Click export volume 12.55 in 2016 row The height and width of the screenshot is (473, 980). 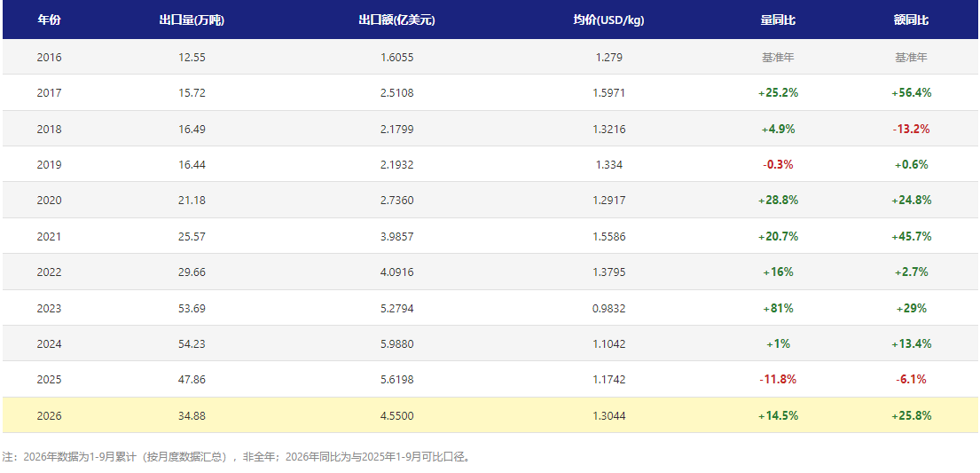click(x=192, y=57)
